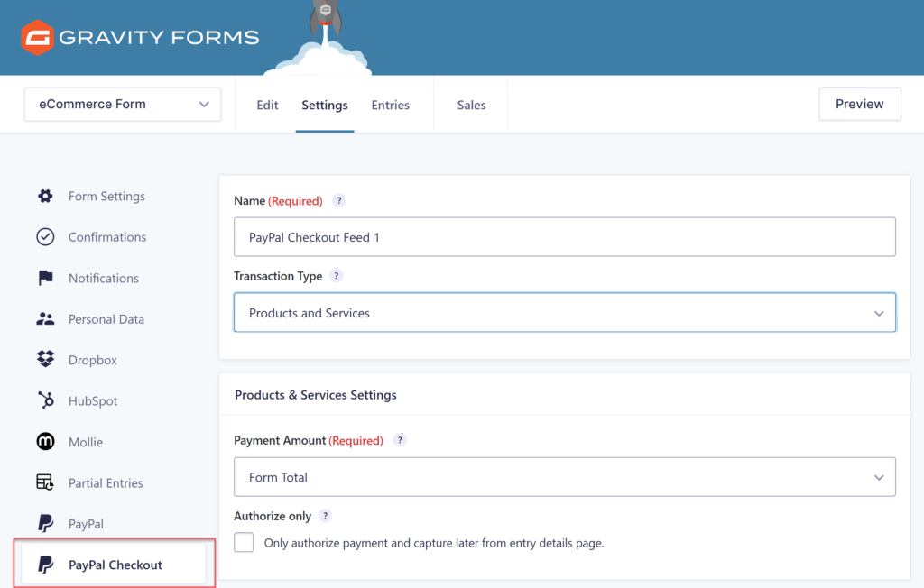Viewport: 924px width, 588px height.
Task: Select the HubSpot sprocket icon
Action: point(43,400)
